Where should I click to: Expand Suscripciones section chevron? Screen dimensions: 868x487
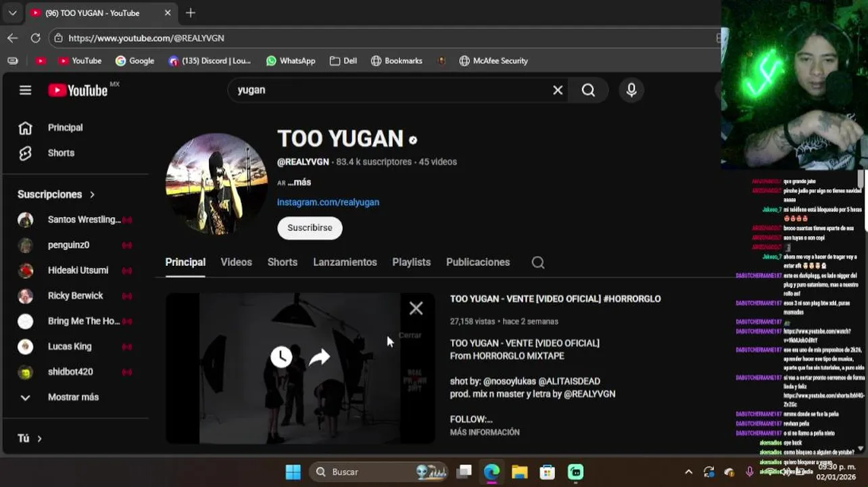click(x=92, y=195)
